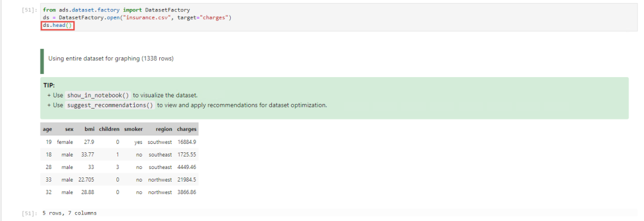Select the "region" column header
Image resolution: width=644 pixels, height=221 pixels.
[x=164, y=129]
